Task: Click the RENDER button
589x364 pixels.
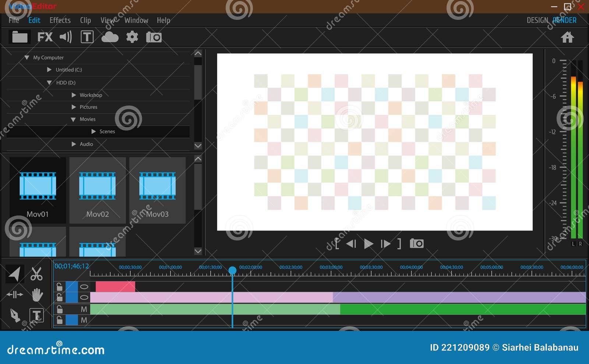Action: 564,20
